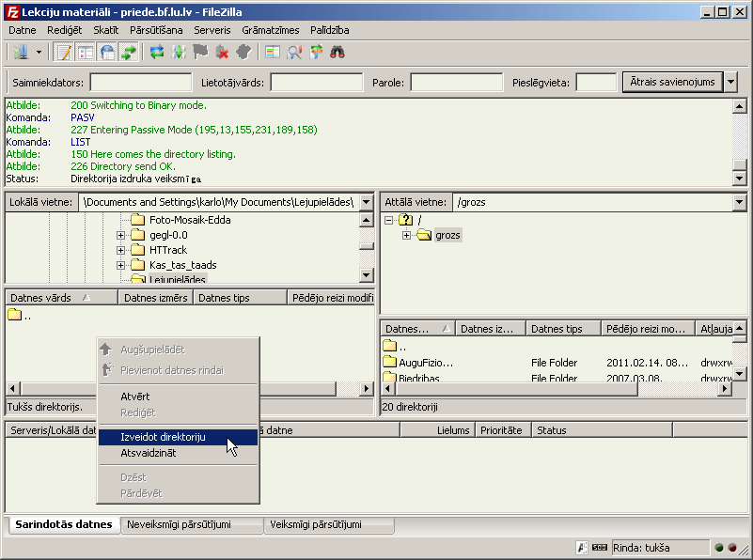Screen dimensions: 753x560
Task: Click the Parole input field
Action: click(456, 83)
